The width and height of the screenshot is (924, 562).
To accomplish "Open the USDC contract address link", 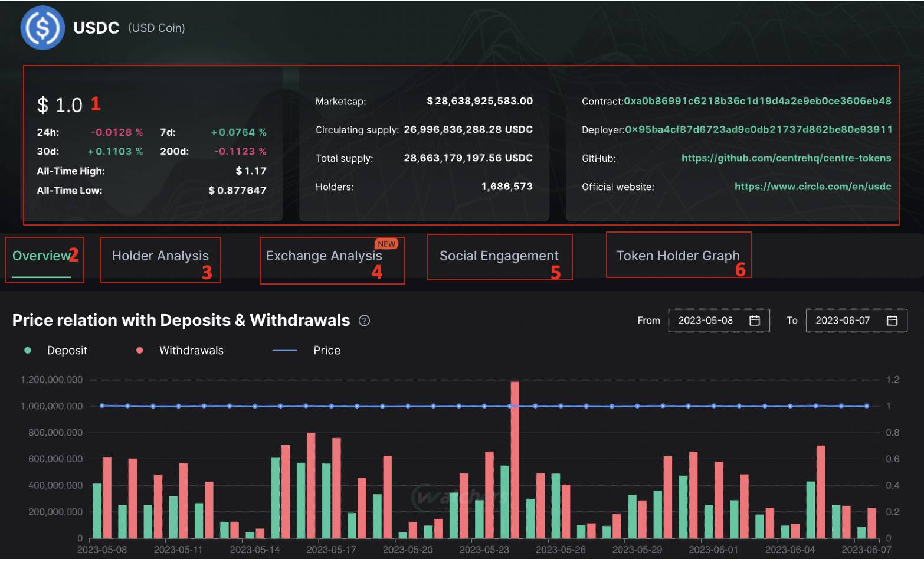I will (758, 101).
